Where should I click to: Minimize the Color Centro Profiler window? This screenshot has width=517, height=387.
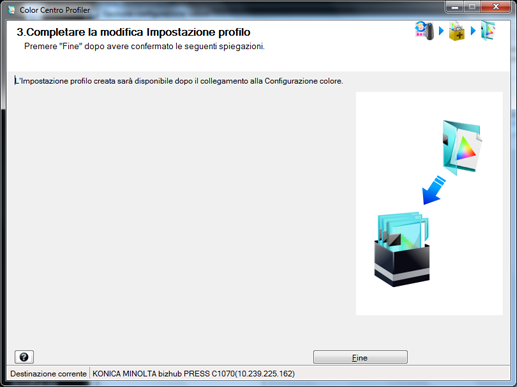pyautogui.click(x=455, y=7)
